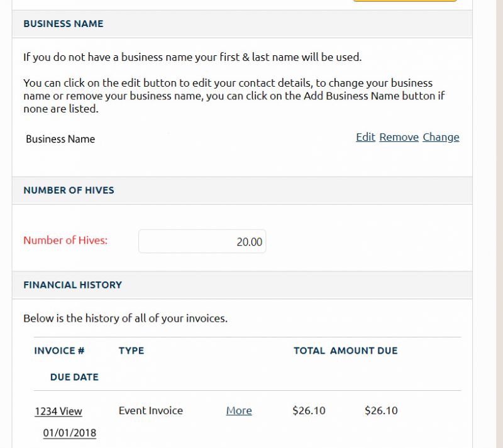Click the $26.10 value under Amount Due

tap(381, 410)
